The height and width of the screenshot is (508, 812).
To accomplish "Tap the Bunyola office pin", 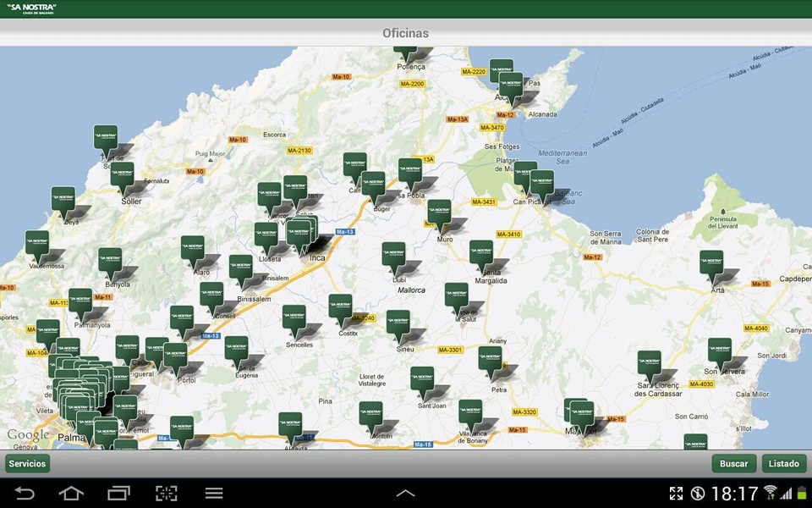I will tap(110, 264).
